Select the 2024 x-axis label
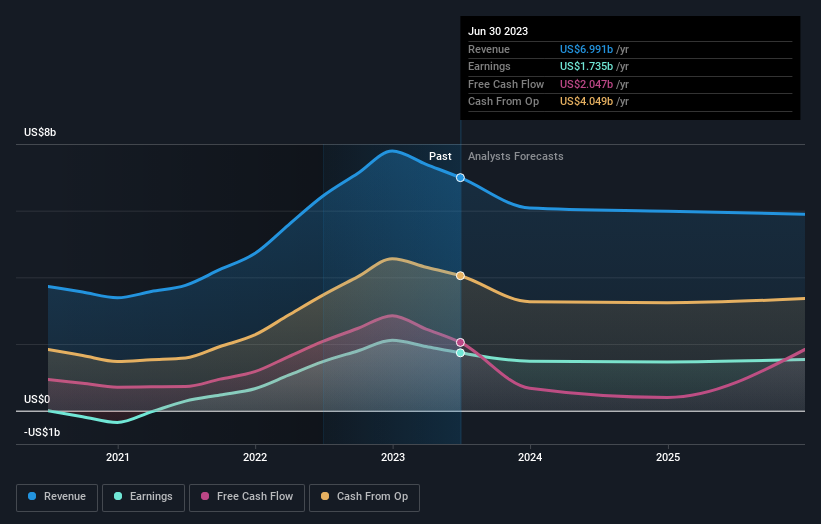 pos(530,458)
